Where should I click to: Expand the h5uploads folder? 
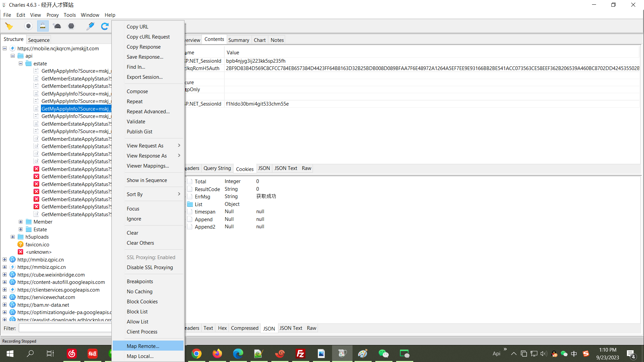(x=13, y=237)
